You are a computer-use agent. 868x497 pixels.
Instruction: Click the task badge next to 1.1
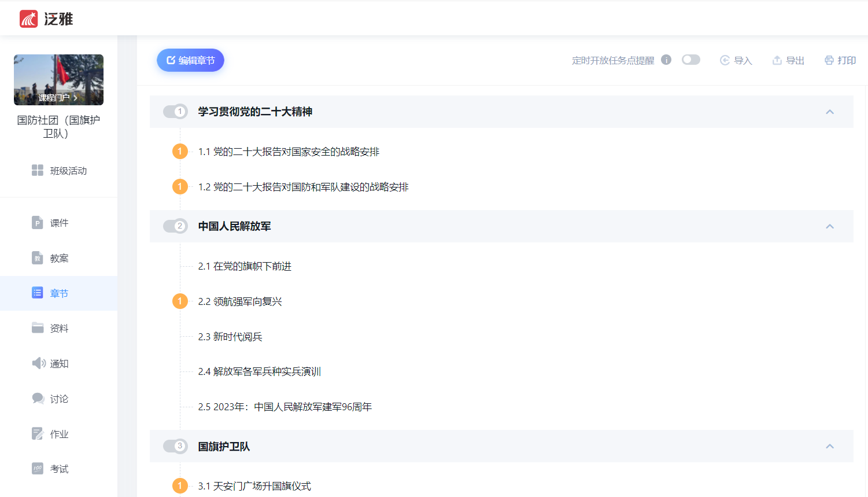point(180,151)
